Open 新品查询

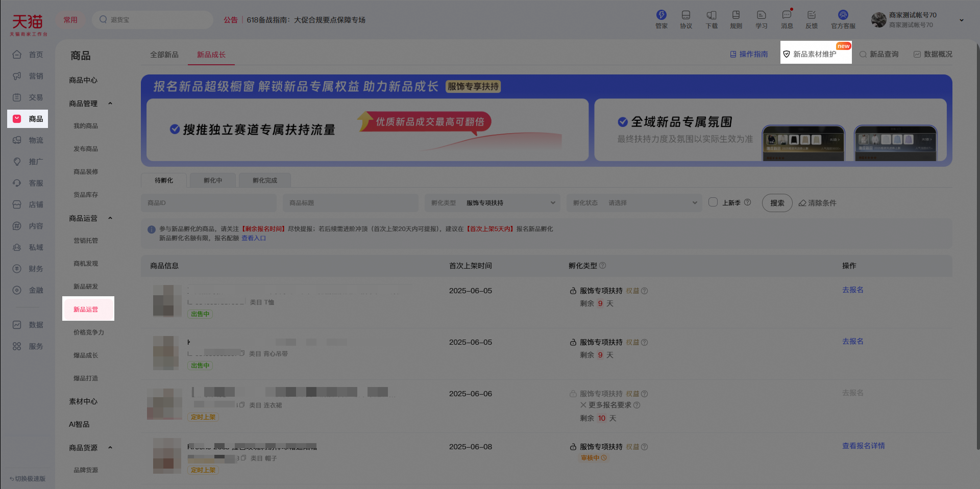click(879, 54)
